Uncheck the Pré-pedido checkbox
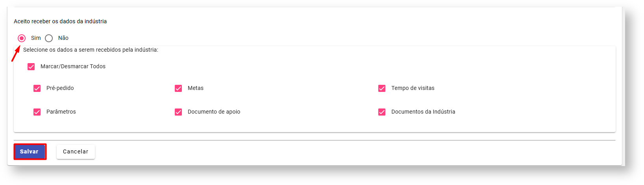This screenshot has width=644, height=185. (x=37, y=88)
